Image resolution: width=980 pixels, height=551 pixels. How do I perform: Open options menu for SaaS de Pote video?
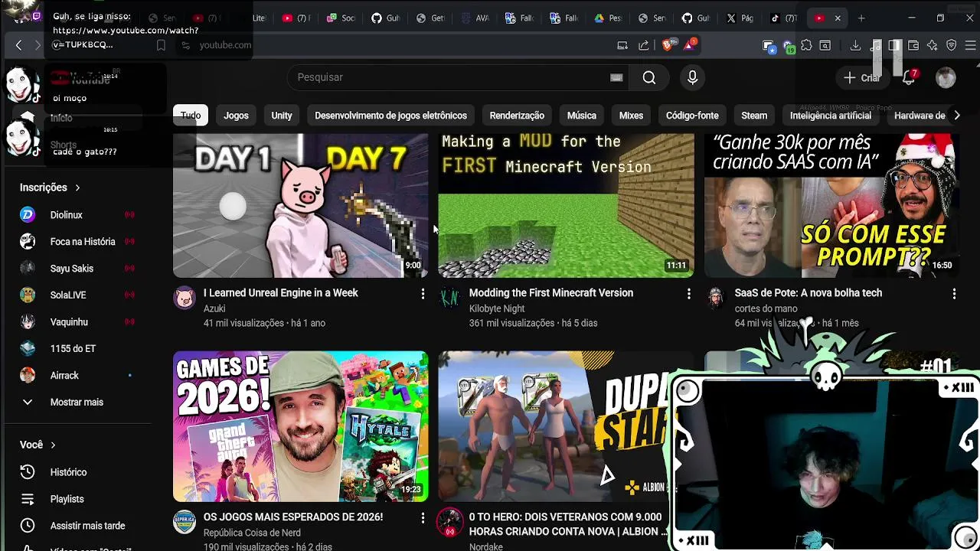954,293
